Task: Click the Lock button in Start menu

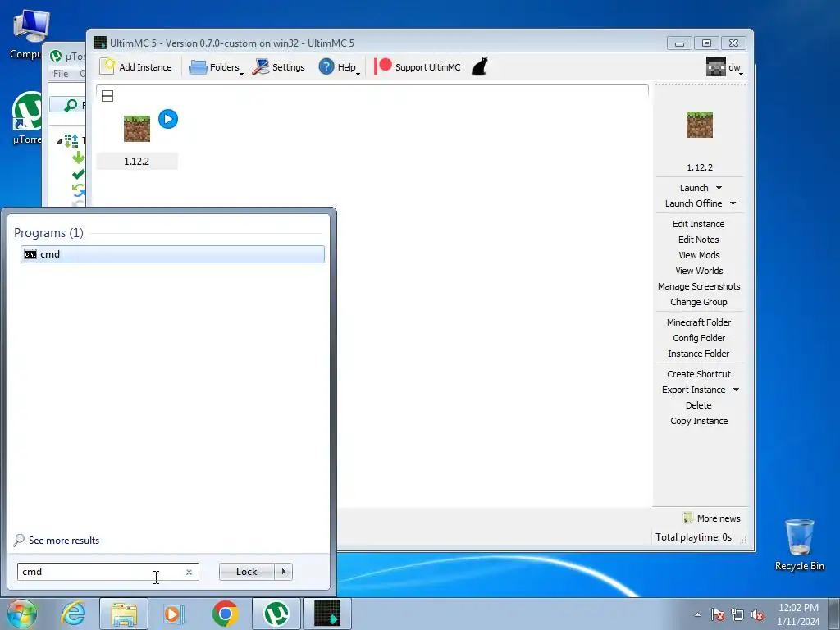Action: pyautogui.click(x=246, y=572)
